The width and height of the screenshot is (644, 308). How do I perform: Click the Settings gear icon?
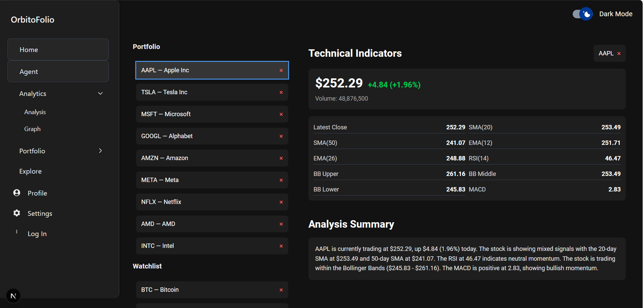pos(17,213)
